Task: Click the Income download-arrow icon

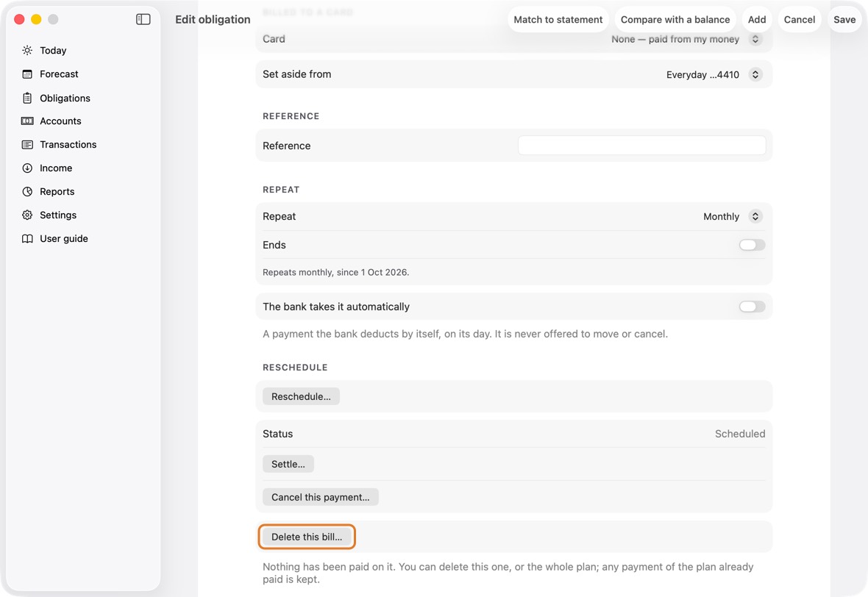Action: 27,168
